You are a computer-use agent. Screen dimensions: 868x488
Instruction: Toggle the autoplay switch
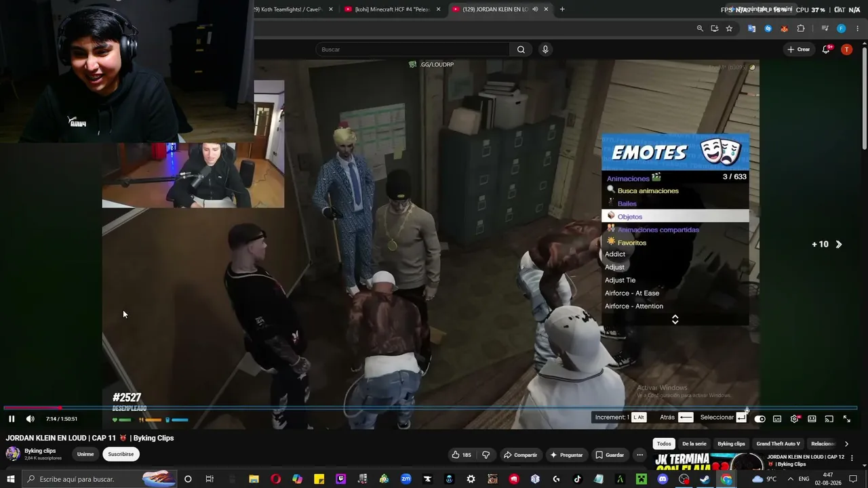[759, 419]
